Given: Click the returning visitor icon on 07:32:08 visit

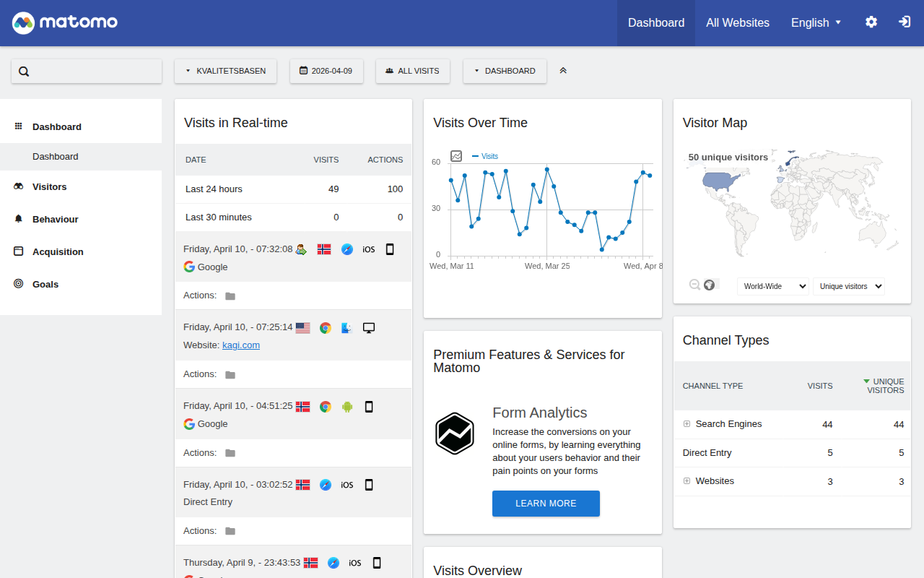Looking at the screenshot, I should pos(302,249).
